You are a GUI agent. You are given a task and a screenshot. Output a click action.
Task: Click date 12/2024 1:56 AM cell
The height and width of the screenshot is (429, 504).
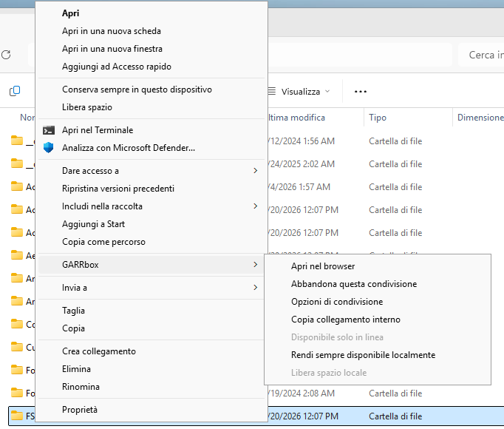click(x=302, y=141)
